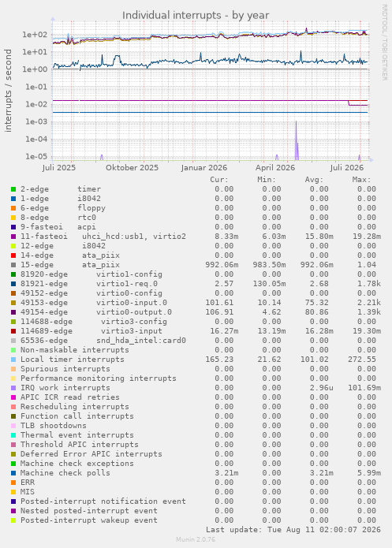Click the Machine check polls legend label
This screenshot has height=548, width=392.
(65, 473)
